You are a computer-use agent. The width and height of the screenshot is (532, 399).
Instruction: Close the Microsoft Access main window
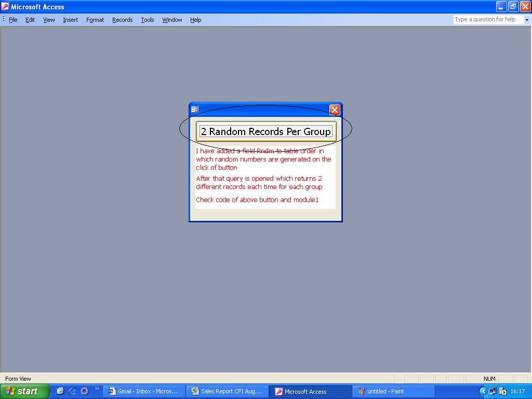click(525, 6)
